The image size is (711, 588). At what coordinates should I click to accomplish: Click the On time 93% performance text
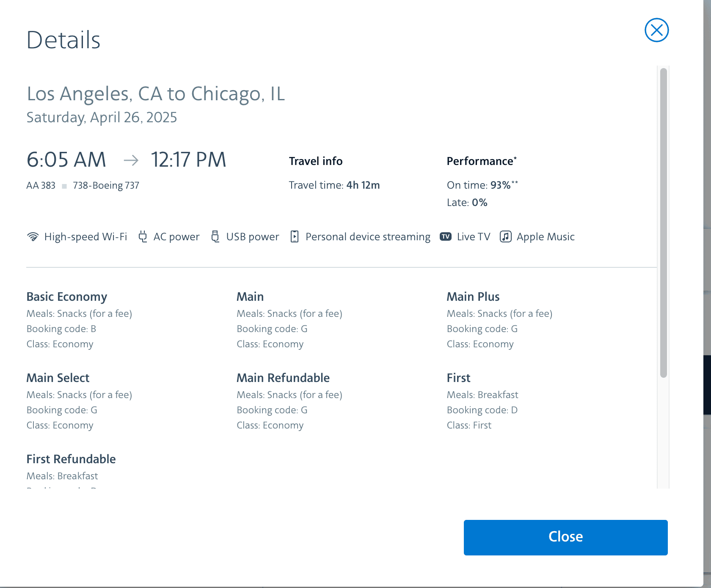coord(482,185)
